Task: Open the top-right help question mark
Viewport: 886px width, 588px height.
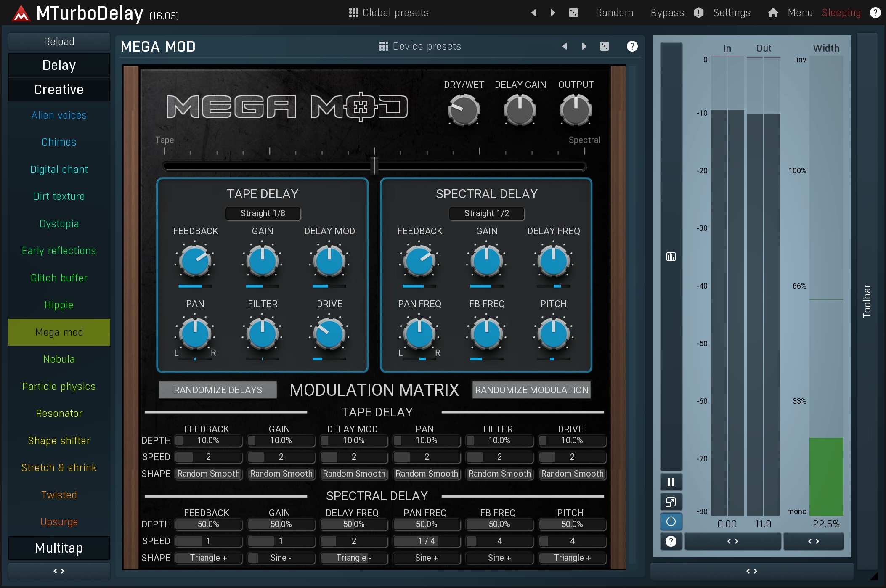Action: [875, 13]
